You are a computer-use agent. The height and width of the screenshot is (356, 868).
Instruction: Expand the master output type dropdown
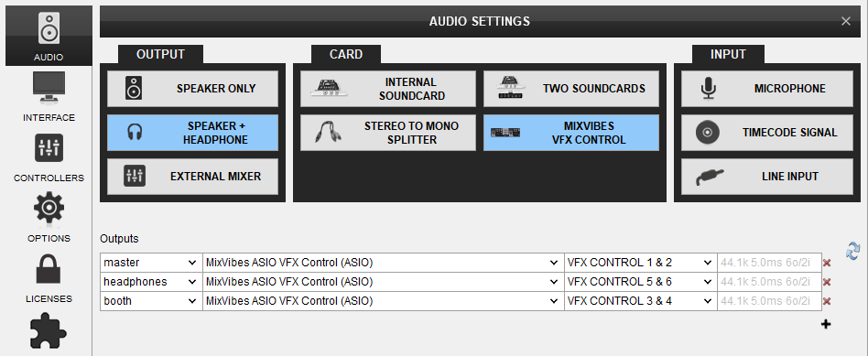[151, 263]
